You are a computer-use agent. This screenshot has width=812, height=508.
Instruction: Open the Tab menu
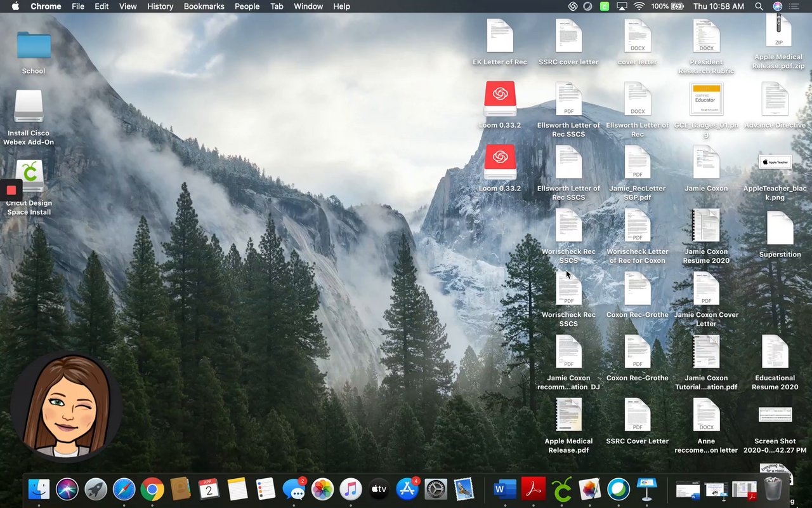click(277, 6)
